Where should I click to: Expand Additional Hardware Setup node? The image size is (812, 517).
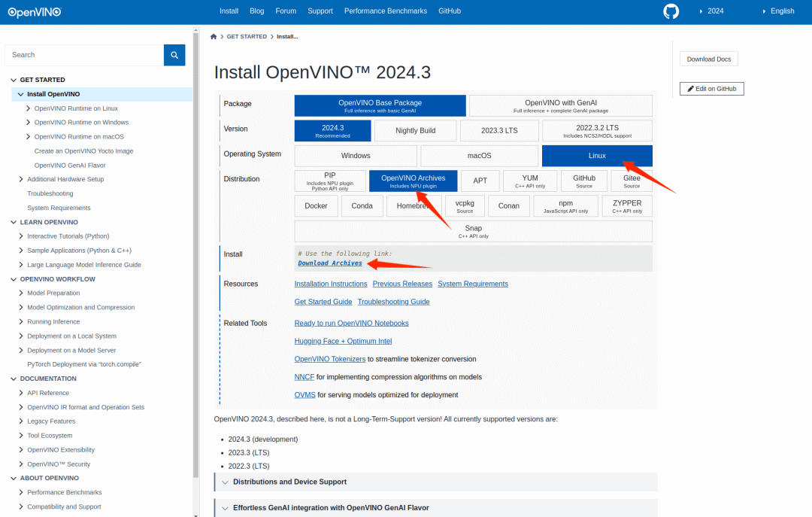(21, 179)
